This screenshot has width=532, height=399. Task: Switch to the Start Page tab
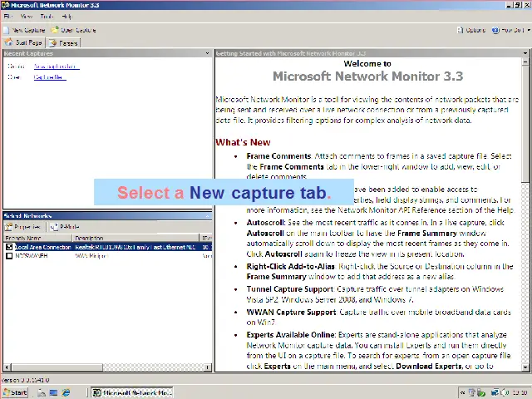coord(24,42)
